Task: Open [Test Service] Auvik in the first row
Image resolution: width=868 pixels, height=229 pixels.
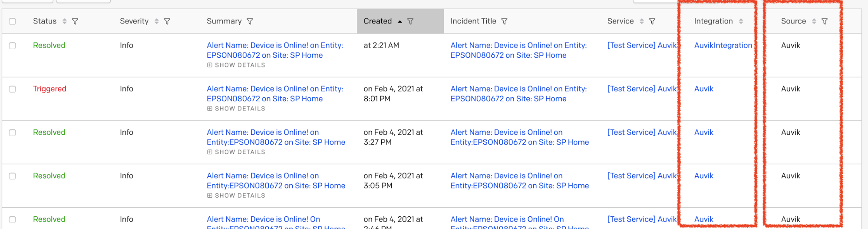Action: click(642, 45)
